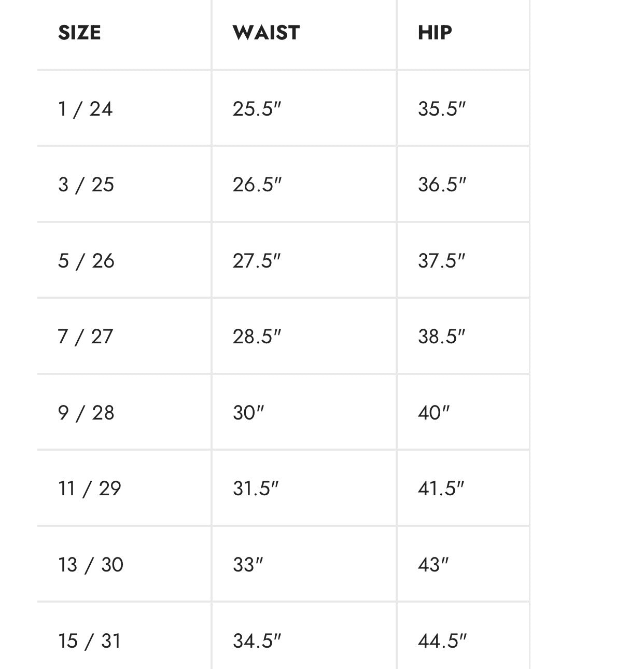Screen dimensions: 644x669
Task: Click the 43" hip cell
Action: 433,565
